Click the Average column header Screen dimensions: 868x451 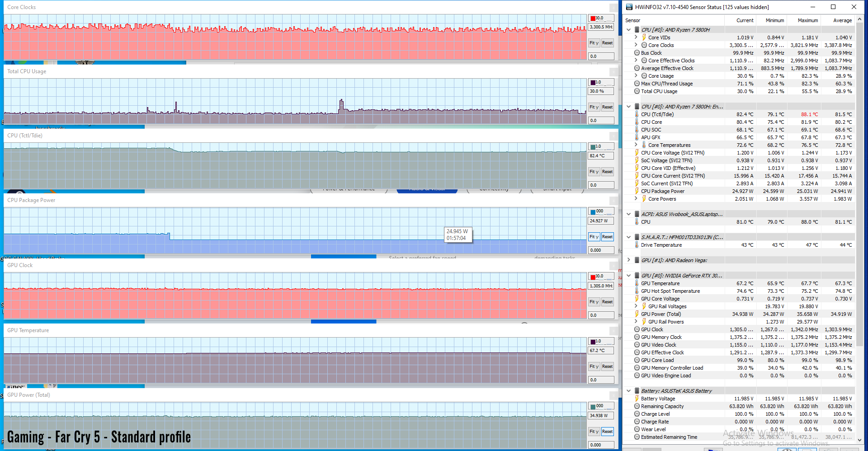[x=842, y=20]
